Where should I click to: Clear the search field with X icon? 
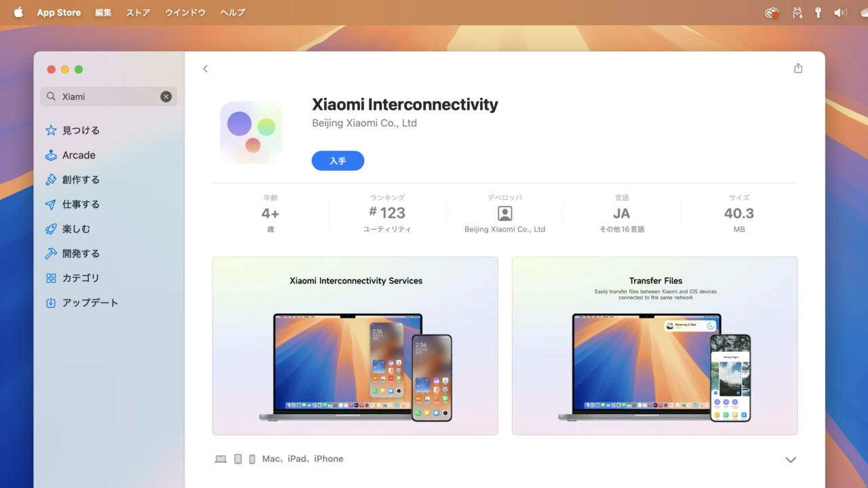tap(166, 96)
